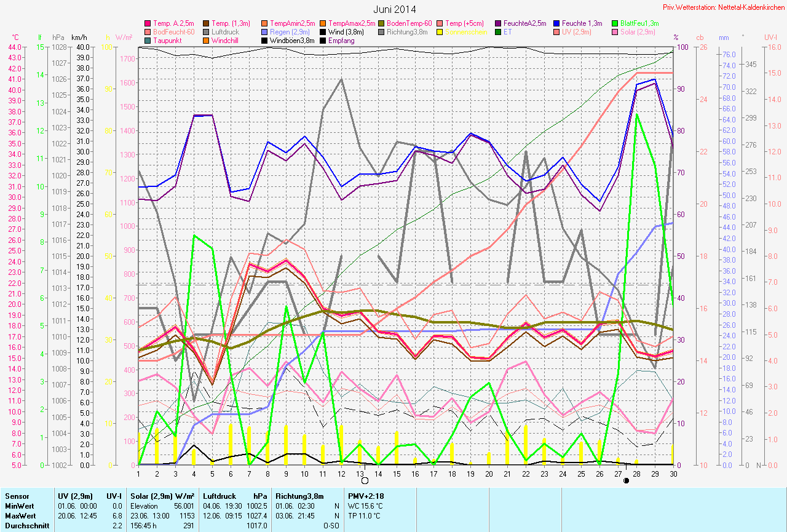Screen dimensions: 787x532
Task: Click the Wind (3,8m) black swatch
Action: pos(323,31)
